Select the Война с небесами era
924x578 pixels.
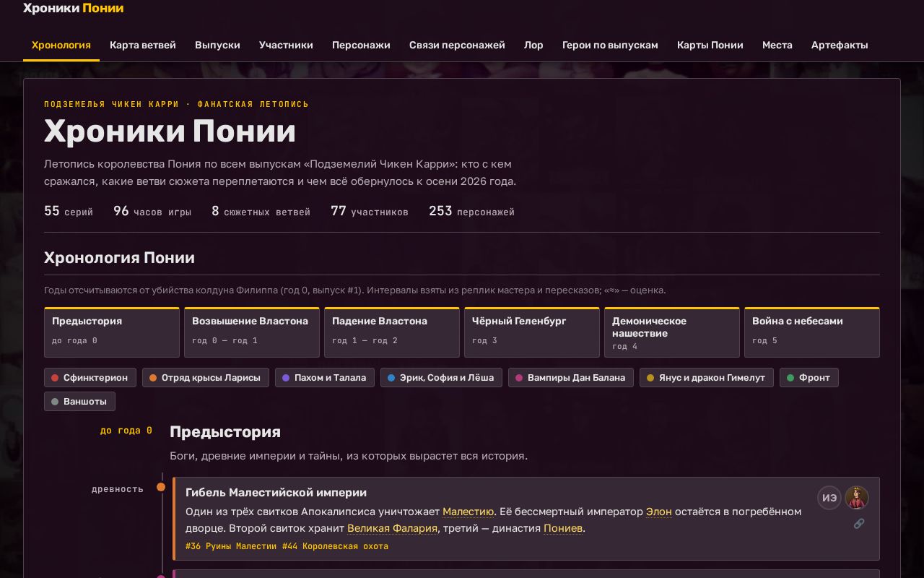(x=812, y=332)
